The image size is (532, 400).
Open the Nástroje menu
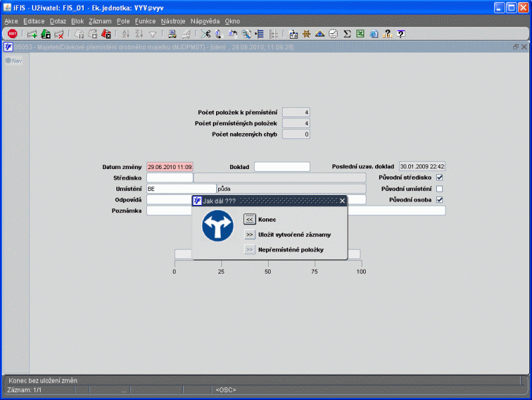[x=173, y=21]
